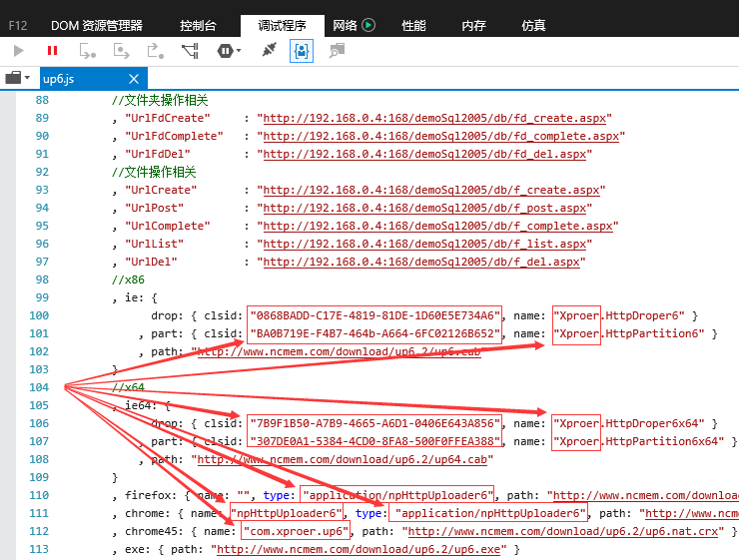Open the exception behavior dropdown arrow
739x560 pixels.
click(239, 50)
